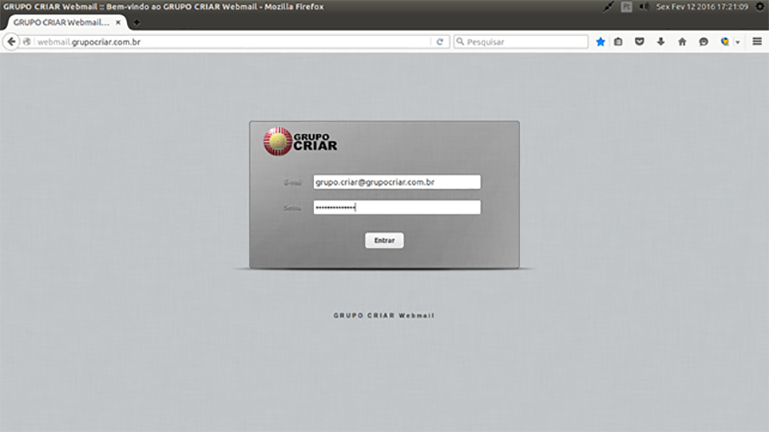The height and width of the screenshot is (432, 769).
Task: Save page to Pocket icon
Action: pos(640,42)
